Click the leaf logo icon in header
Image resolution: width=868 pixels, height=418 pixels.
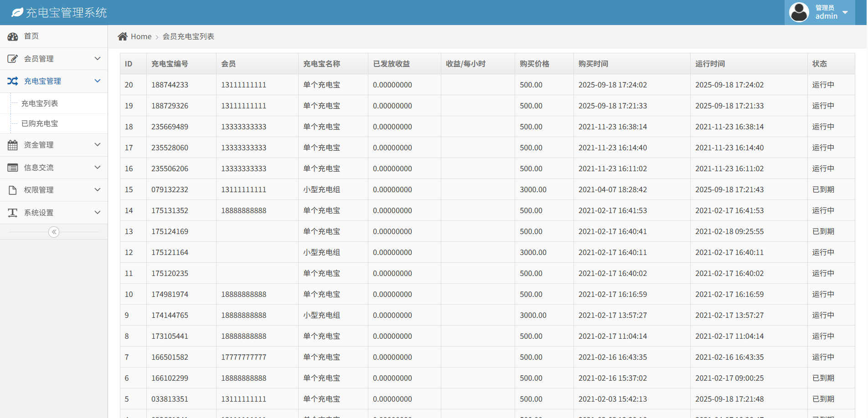17,12
